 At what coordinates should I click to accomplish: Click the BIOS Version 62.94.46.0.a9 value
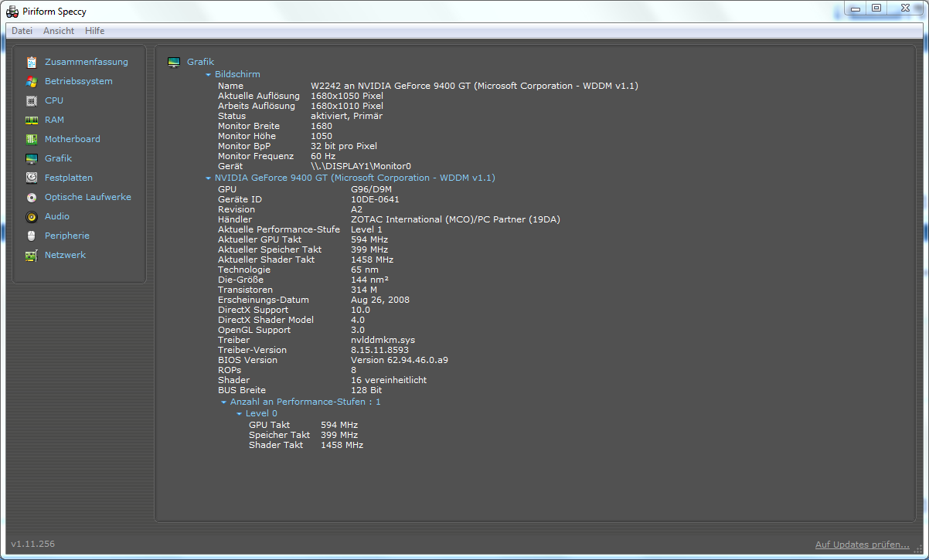(400, 360)
